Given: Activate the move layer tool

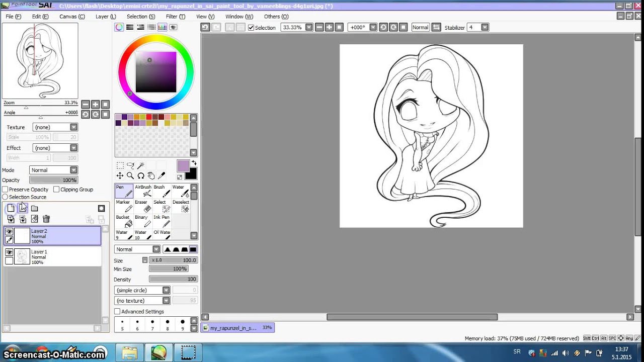Looking at the screenshot, I should [120, 175].
